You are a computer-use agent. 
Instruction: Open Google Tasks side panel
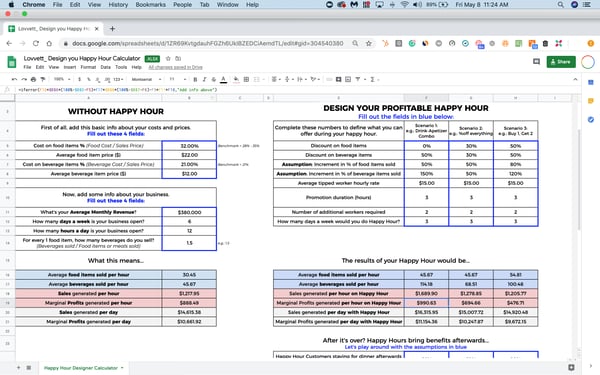point(590,120)
